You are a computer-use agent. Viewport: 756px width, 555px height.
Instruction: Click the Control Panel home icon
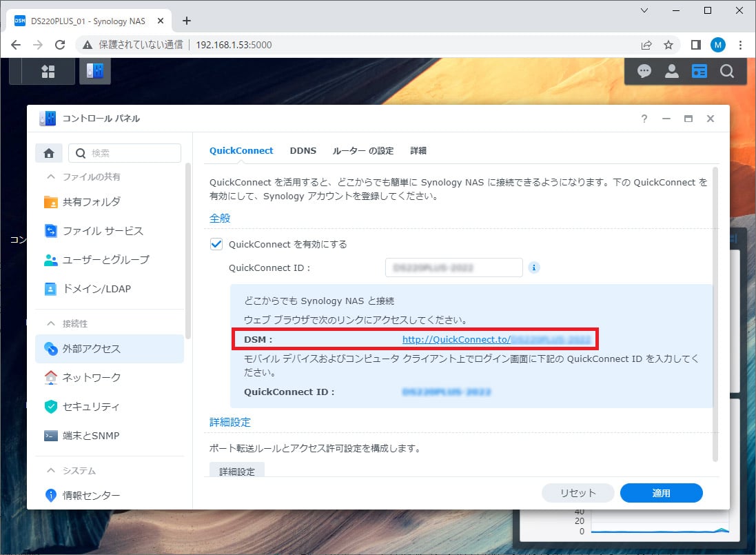click(49, 153)
